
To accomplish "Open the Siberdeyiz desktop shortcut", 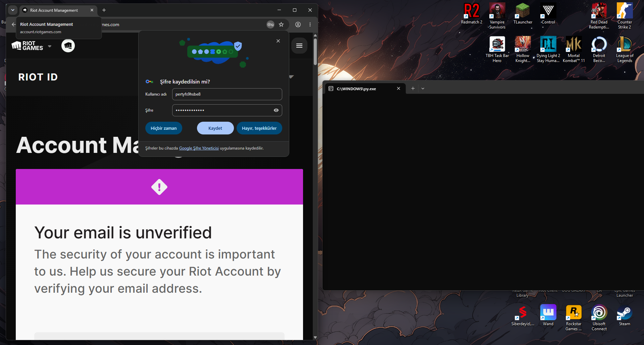I will coord(523,315).
